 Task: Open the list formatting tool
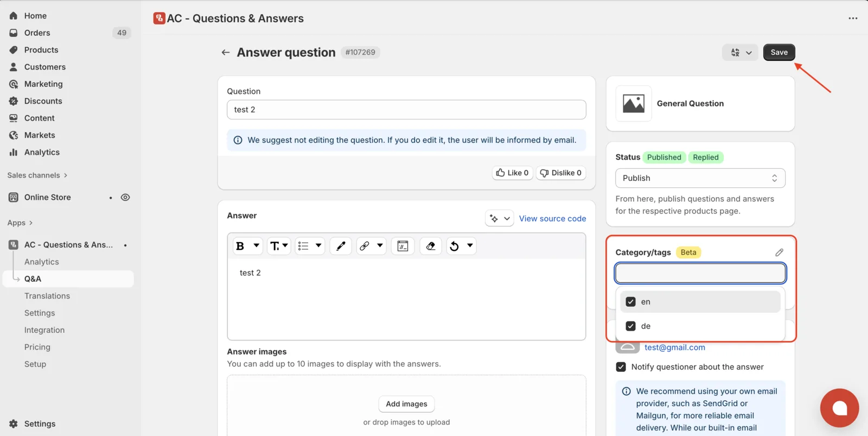pos(303,246)
